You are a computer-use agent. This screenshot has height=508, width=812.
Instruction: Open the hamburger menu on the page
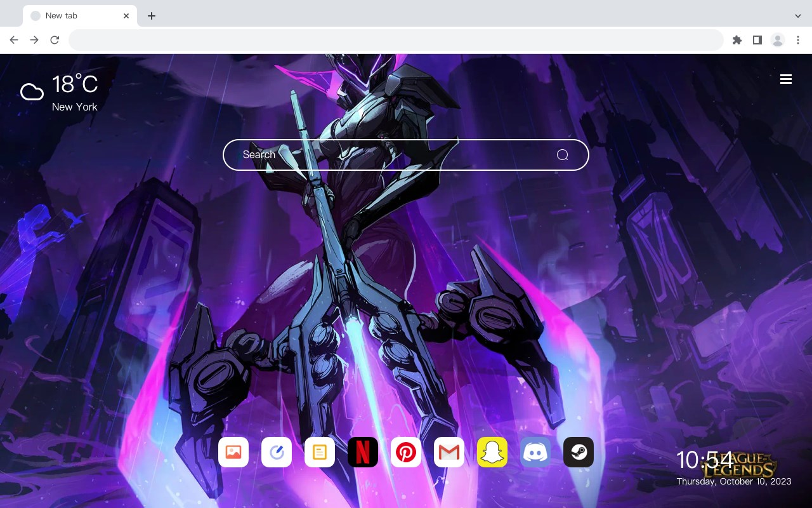[786, 79]
